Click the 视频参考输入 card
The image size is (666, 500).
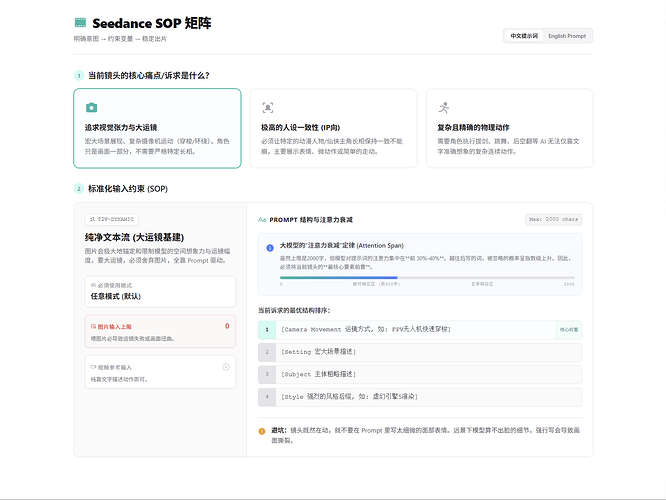click(x=160, y=372)
